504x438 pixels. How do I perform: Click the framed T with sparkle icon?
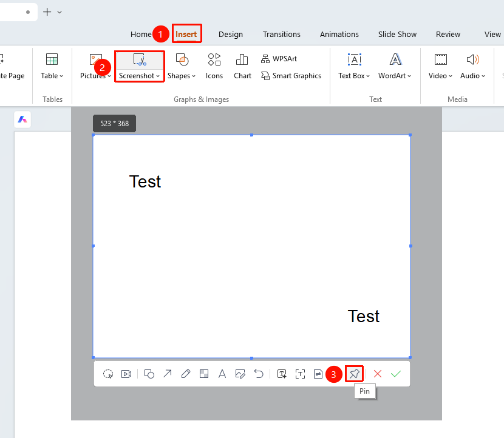282,374
